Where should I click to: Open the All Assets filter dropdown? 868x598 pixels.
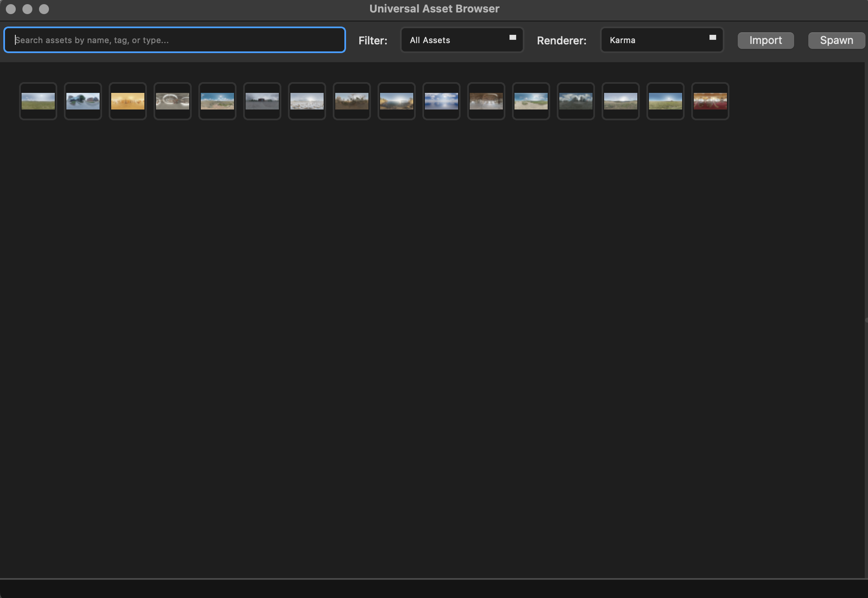tap(461, 40)
